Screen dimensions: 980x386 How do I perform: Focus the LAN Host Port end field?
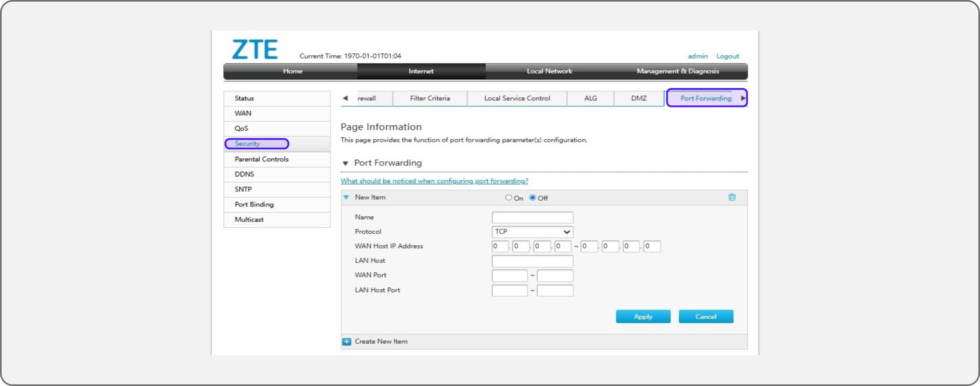[x=555, y=290]
